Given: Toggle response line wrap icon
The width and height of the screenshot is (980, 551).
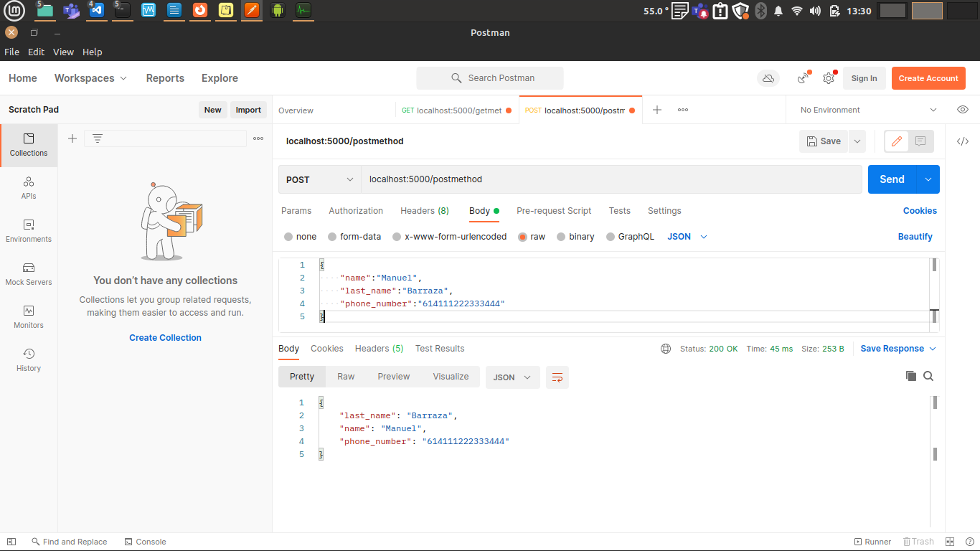Looking at the screenshot, I should (x=557, y=377).
